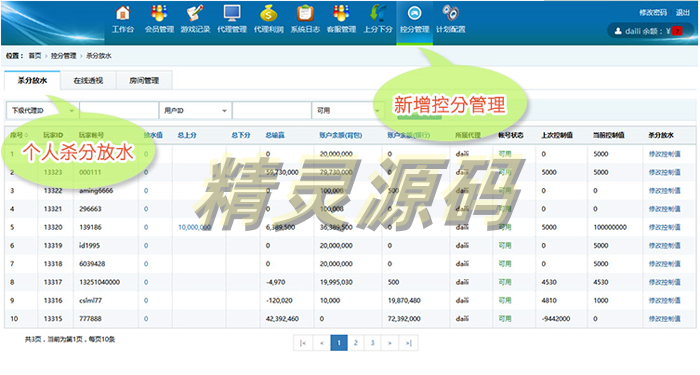Image resolution: width=700 pixels, height=375 pixels.
Task: Click 首页 in the breadcrumb
Action: tap(35, 56)
